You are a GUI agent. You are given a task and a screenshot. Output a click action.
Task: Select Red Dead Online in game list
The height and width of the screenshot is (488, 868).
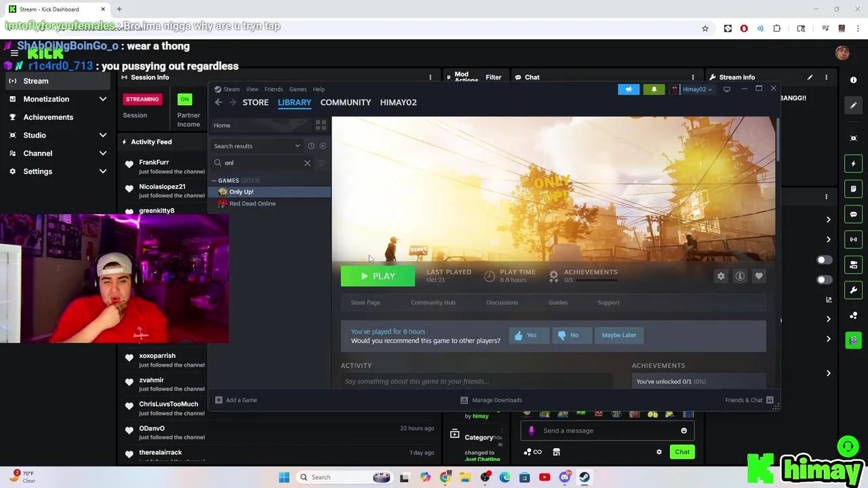(269, 203)
